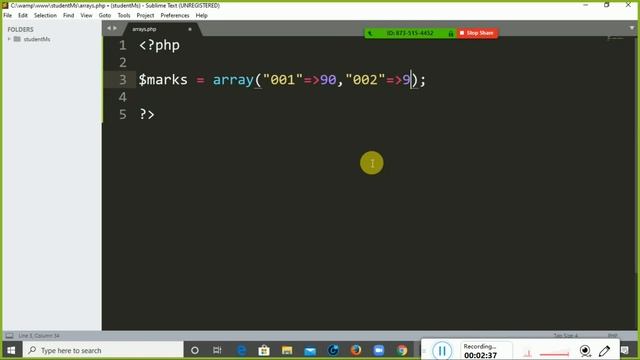Image resolution: width=640 pixels, height=360 pixels.
Task: Expand the studentMs folder arrow
Action: point(9,39)
